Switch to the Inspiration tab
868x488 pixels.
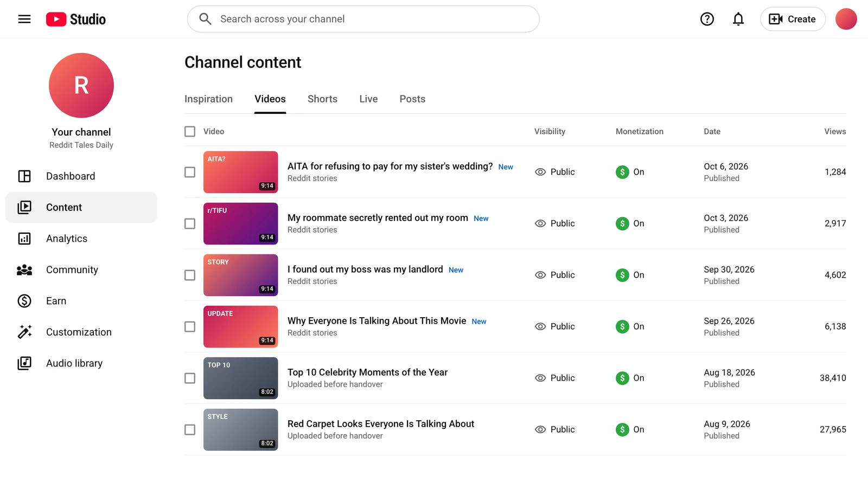click(x=208, y=99)
